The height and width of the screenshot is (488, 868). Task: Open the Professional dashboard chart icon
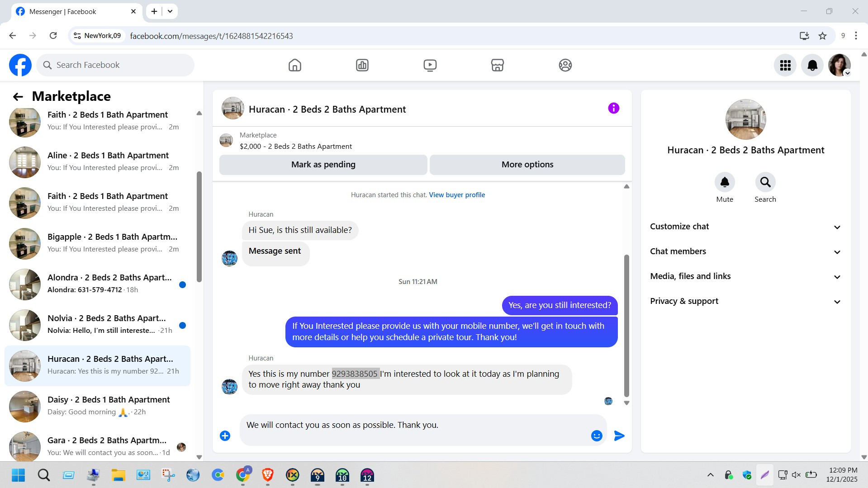(x=362, y=65)
